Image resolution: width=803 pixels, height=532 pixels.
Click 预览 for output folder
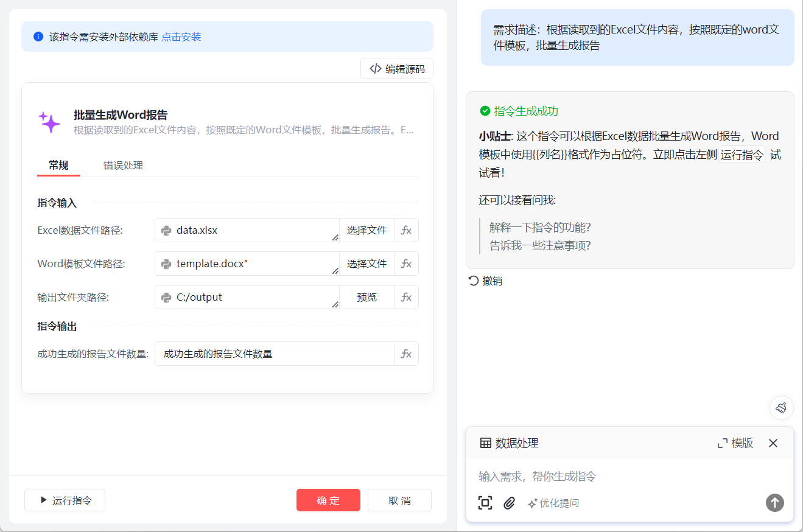tap(367, 297)
